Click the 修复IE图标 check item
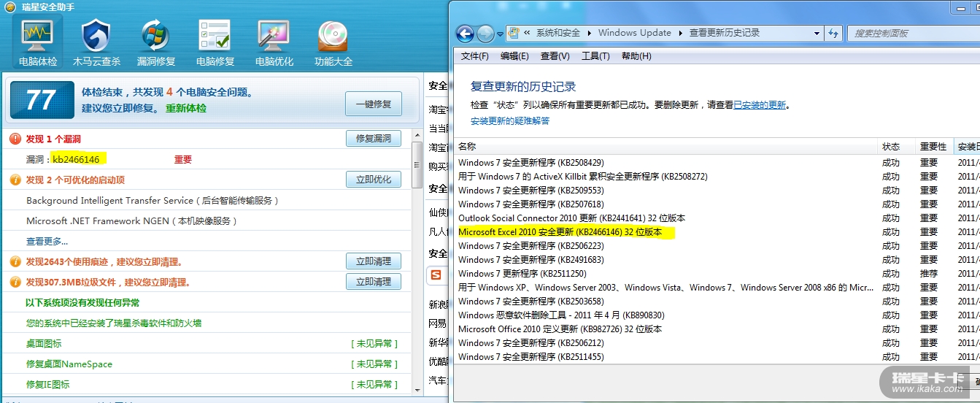 [x=48, y=384]
